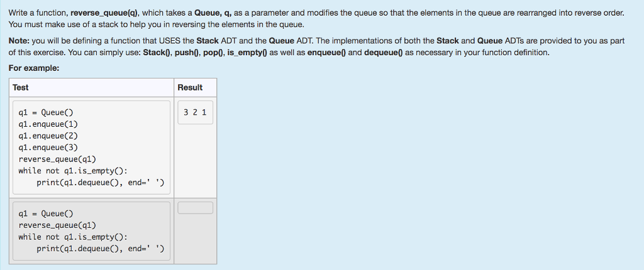Click the bold "is_empty()" text in the note
This screenshot has height=270, width=644.
(247, 53)
